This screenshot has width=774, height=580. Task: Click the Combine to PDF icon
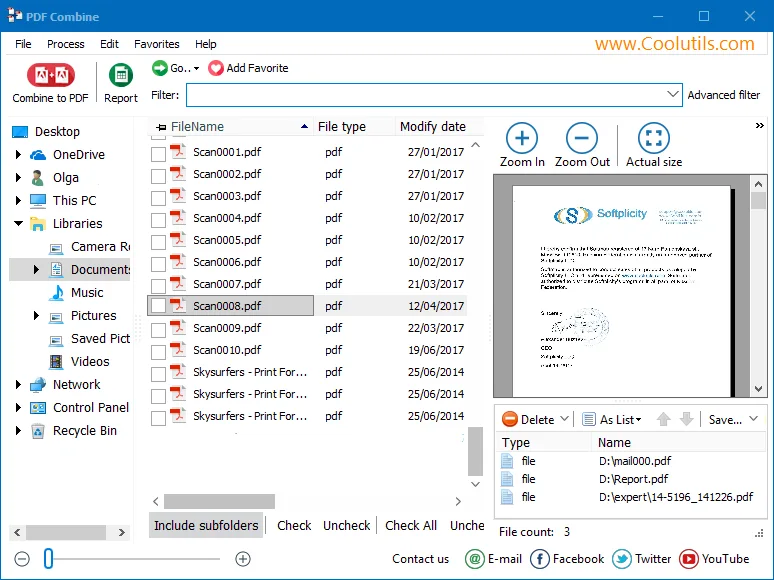click(x=49, y=75)
